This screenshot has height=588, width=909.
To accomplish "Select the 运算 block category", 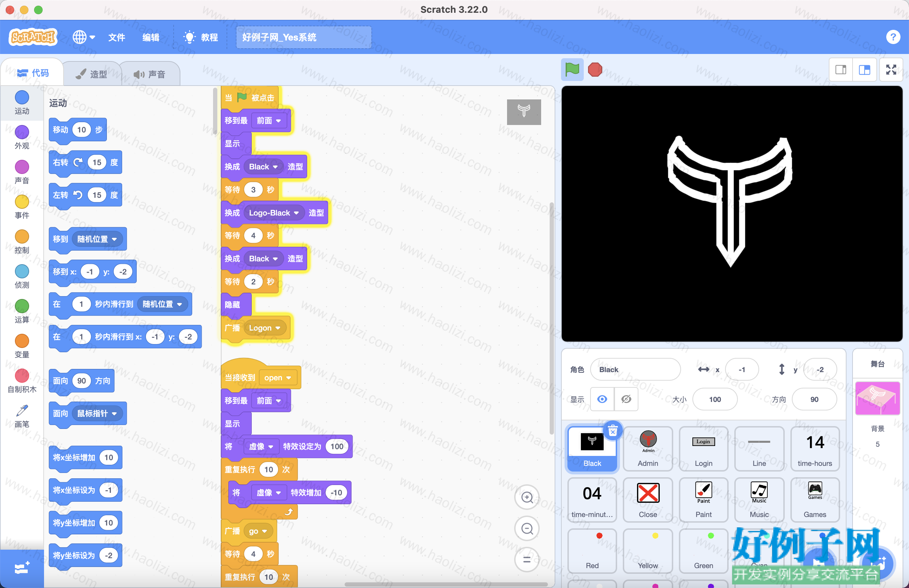I will pyautogui.click(x=22, y=311).
